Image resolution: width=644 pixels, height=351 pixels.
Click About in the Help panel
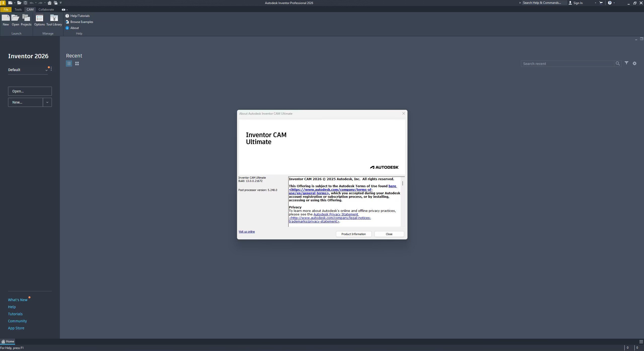coord(72,28)
